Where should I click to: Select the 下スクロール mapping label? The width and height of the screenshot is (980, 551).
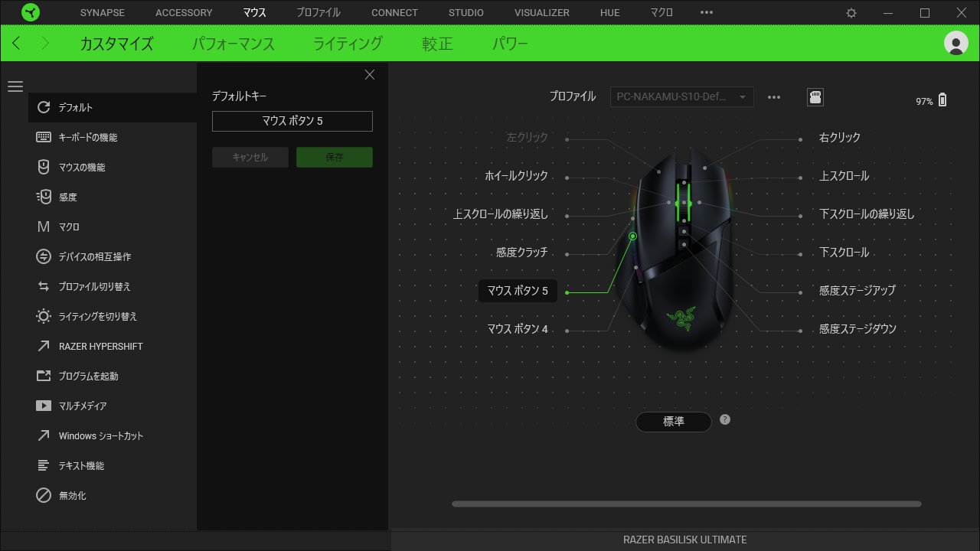[844, 253]
